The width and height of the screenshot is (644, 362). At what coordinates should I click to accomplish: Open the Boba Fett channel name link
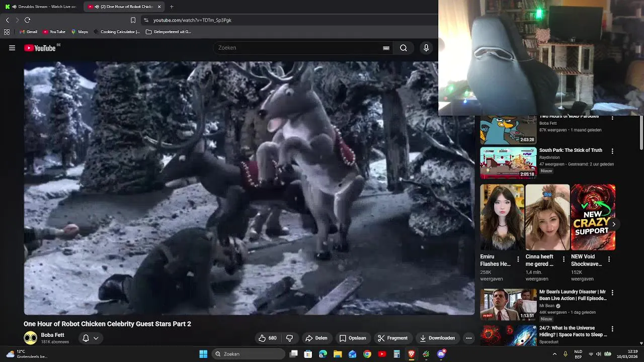coord(52,335)
